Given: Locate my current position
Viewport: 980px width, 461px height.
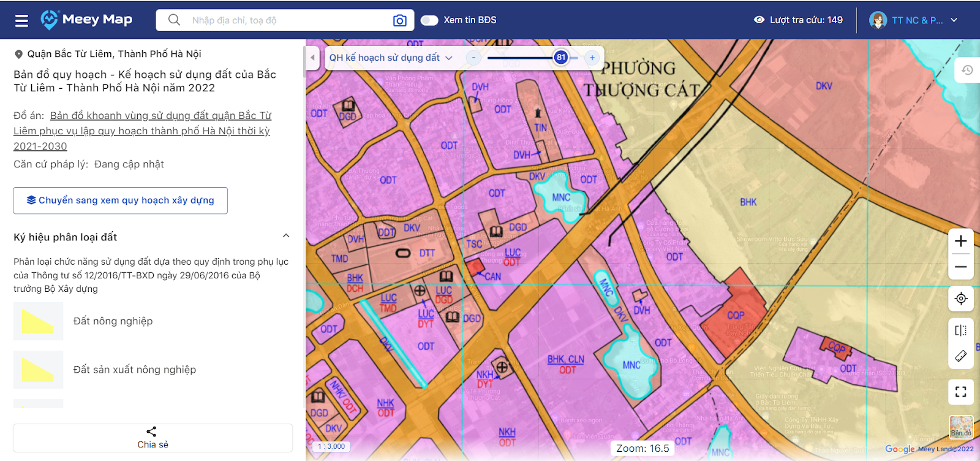Looking at the screenshot, I should (961, 299).
